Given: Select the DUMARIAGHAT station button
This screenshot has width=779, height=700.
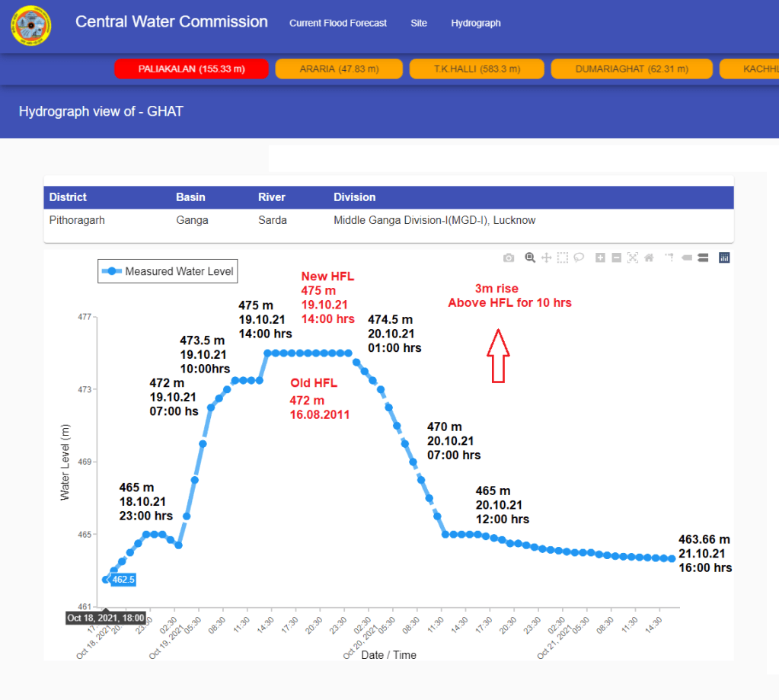Looking at the screenshot, I should (631, 69).
